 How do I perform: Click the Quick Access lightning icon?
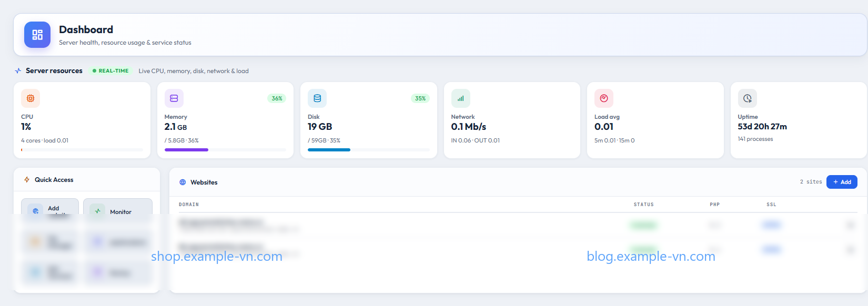(x=27, y=180)
